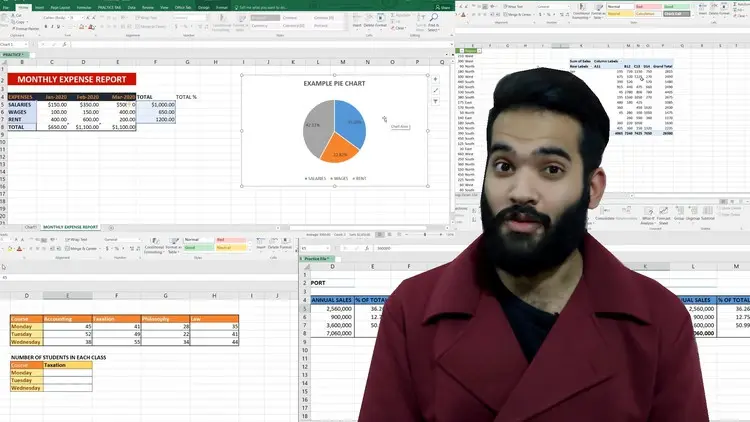Click the Philosophy header in the course table
Screen dimensions: 750x422
click(x=165, y=319)
